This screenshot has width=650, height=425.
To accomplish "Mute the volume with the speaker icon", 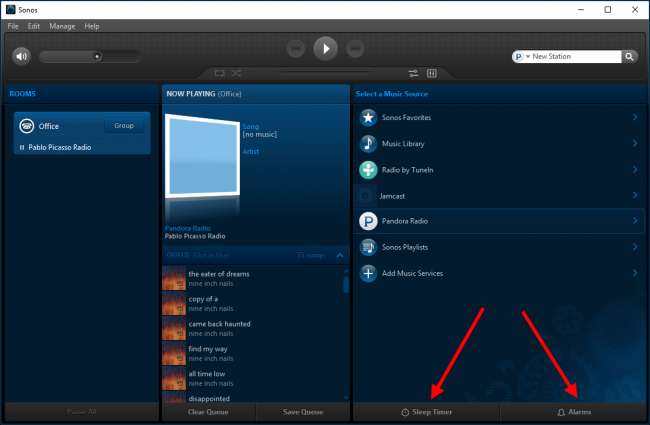I will point(21,56).
